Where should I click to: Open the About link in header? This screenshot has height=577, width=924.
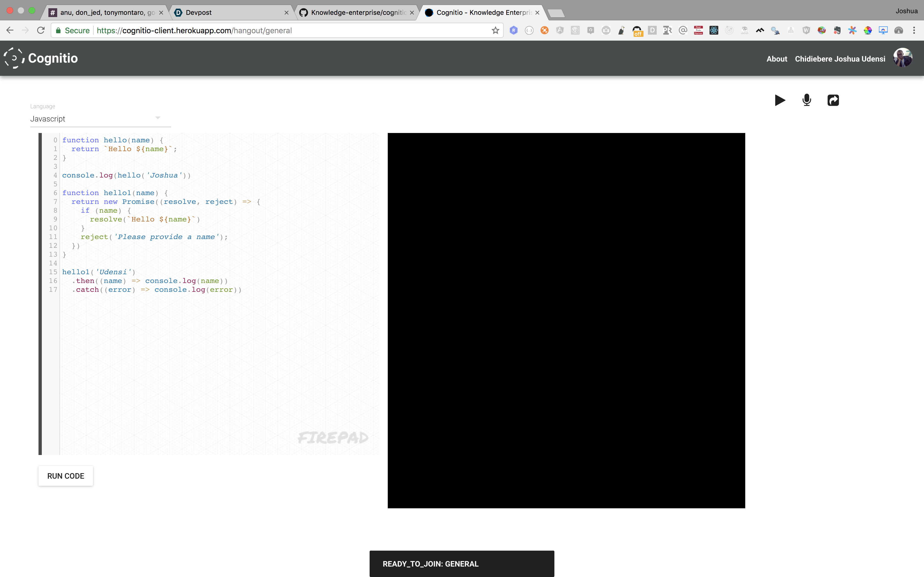click(x=777, y=59)
